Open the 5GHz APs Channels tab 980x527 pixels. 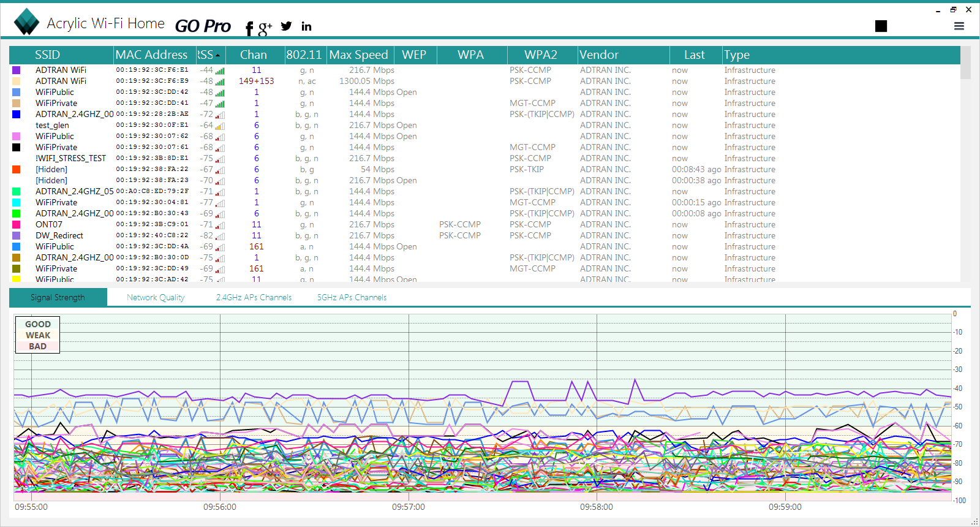(x=352, y=297)
